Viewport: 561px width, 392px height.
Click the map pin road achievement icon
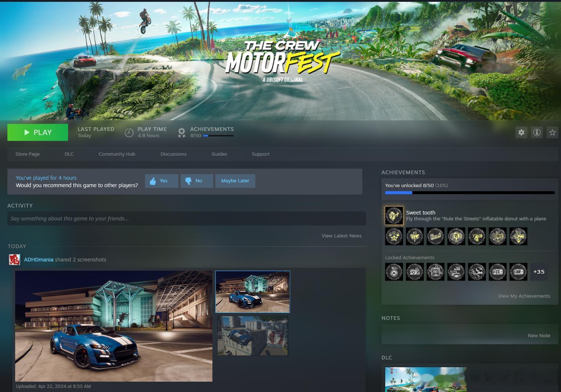click(436, 236)
